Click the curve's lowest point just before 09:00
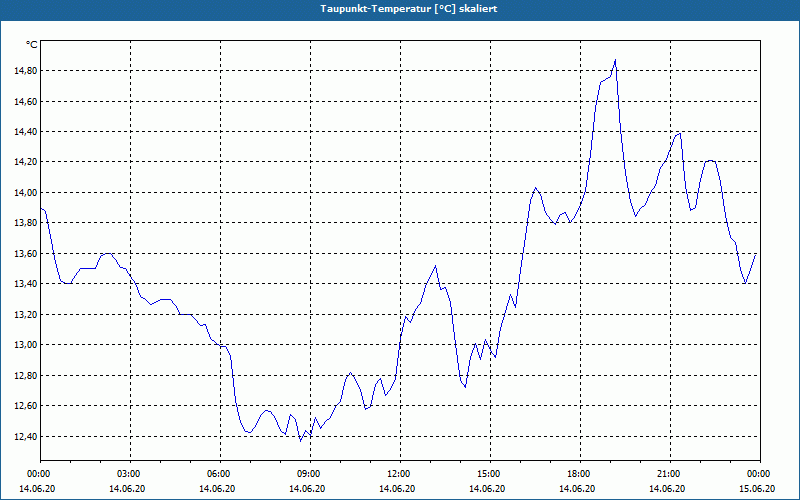This screenshot has height=500, width=800. click(x=301, y=441)
